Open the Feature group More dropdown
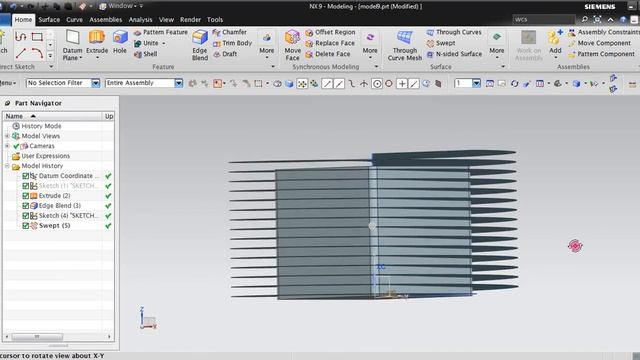Screen dimensions: 640x360 point(267,45)
